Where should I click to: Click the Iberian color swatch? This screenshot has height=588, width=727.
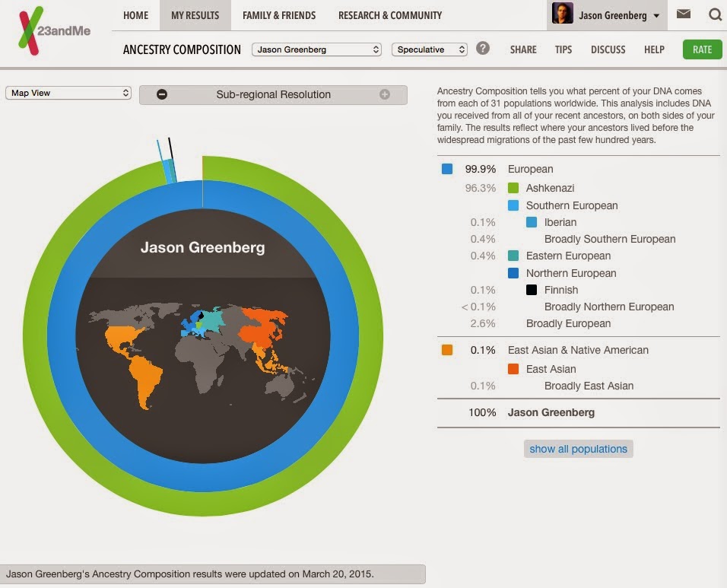[532, 222]
